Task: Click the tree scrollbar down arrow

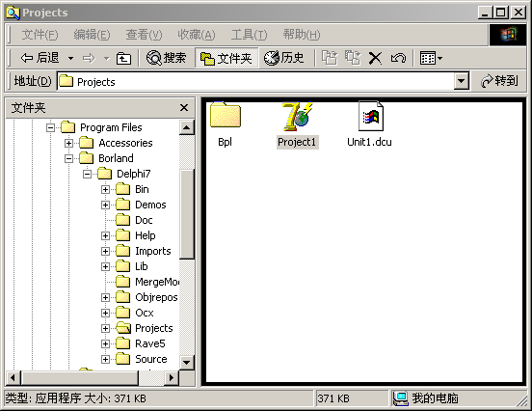Action: [x=187, y=362]
